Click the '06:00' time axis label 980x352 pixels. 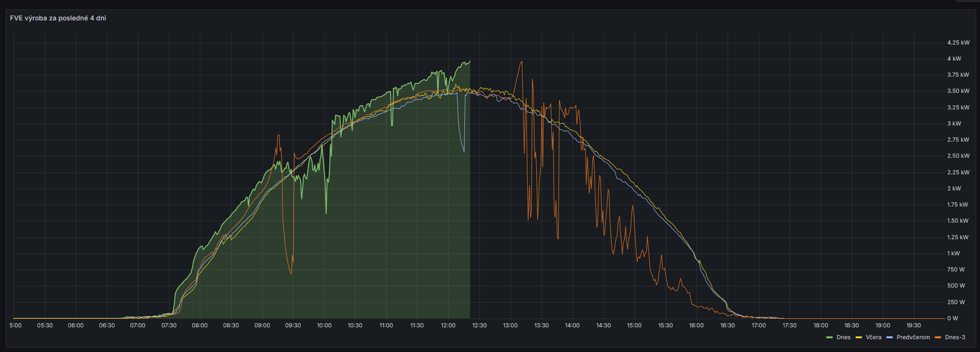pos(76,325)
